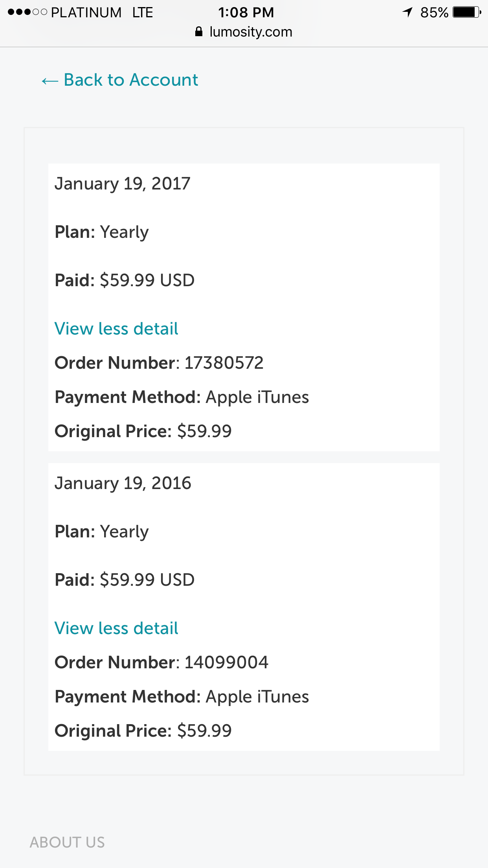Tap the back arrow beside Back to Account

click(50, 81)
